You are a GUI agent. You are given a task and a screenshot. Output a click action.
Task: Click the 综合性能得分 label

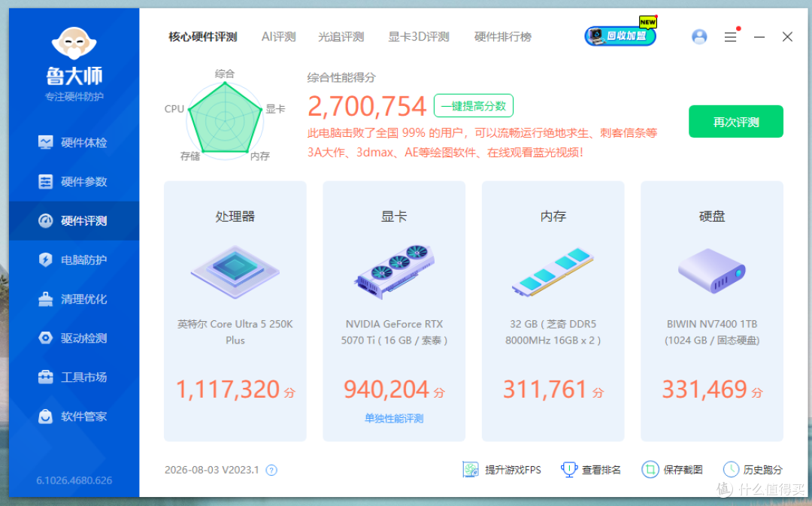click(342, 77)
